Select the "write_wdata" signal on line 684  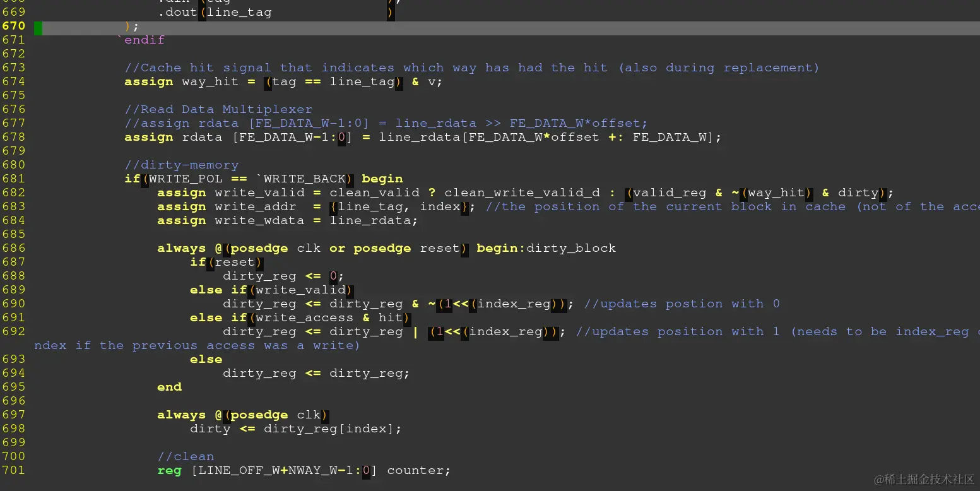point(259,220)
